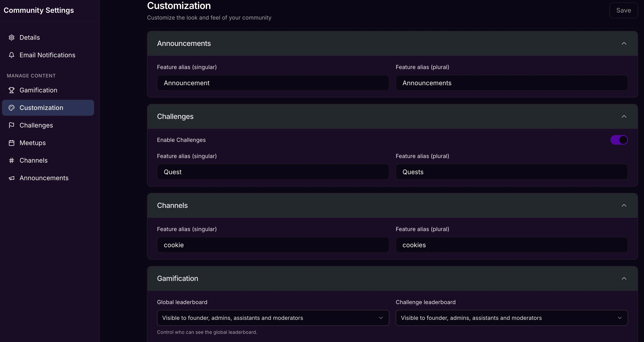Click the calendar icon next to Meetups
This screenshot has height=342, width=644.
(x=12, y=143)
